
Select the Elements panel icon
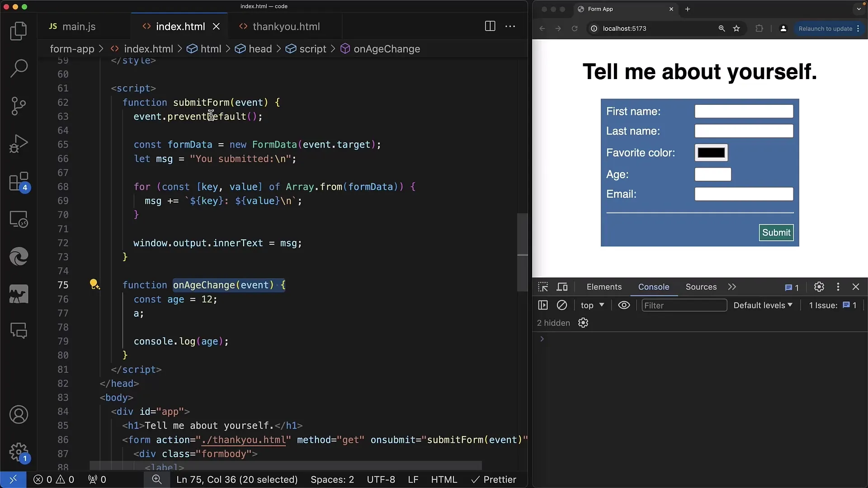[604, 286]
